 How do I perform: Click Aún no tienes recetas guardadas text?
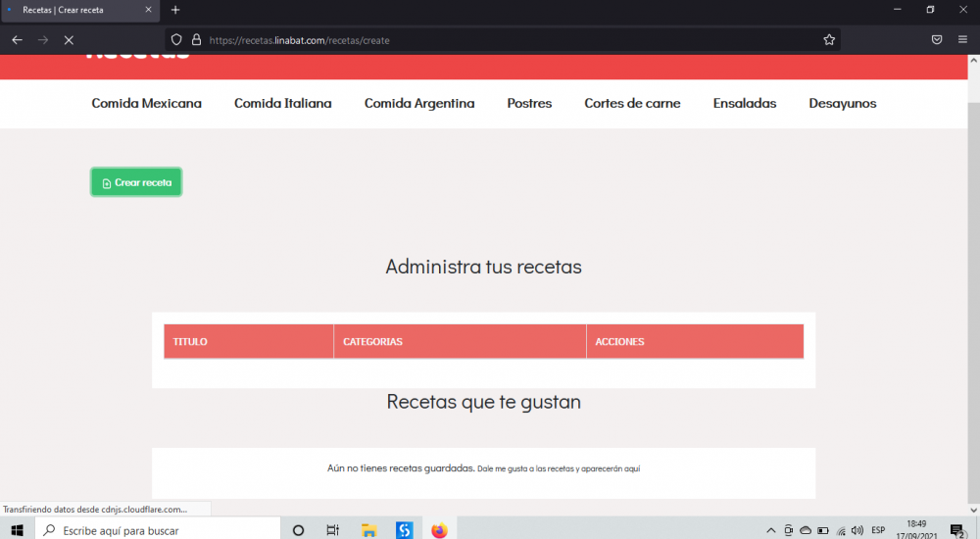(401, 468)
